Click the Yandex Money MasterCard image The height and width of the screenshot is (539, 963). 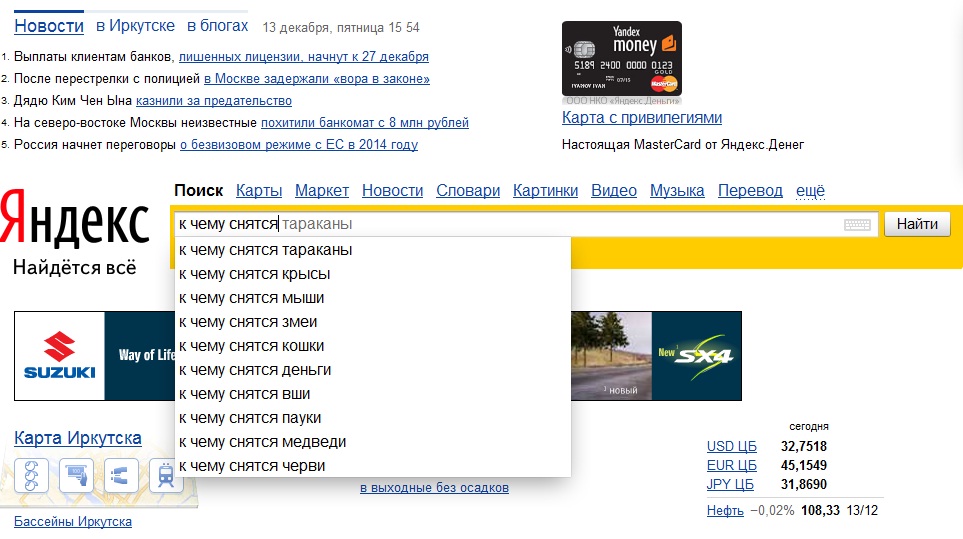621,59
